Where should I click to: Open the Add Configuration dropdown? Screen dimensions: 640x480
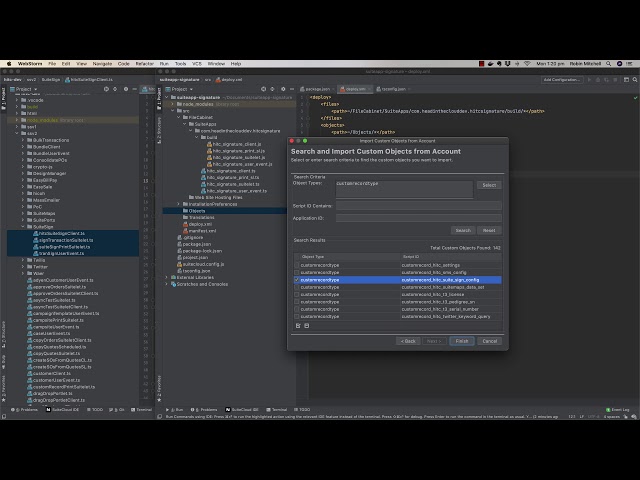pos(562,80)
